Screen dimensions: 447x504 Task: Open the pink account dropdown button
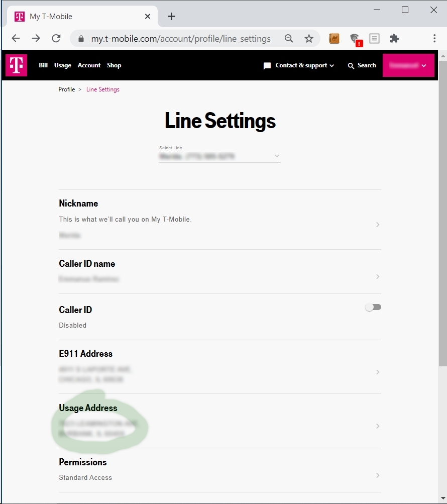408,65
